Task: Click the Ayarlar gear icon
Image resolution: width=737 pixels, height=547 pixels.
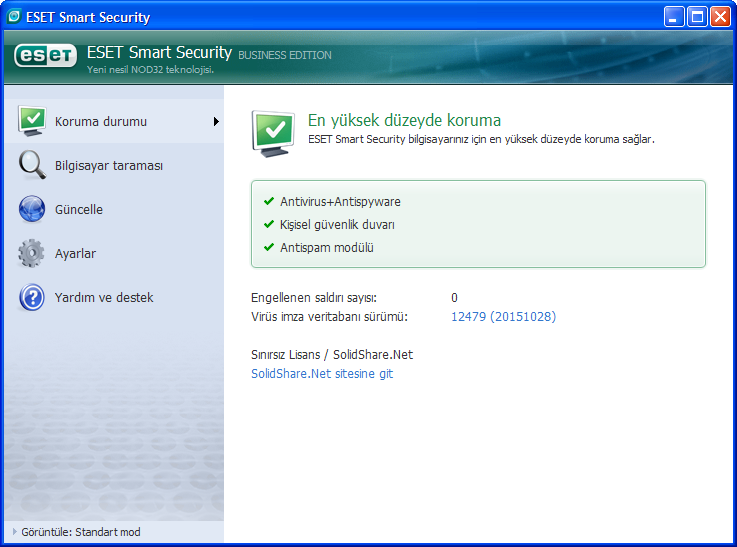Action: 31,253
